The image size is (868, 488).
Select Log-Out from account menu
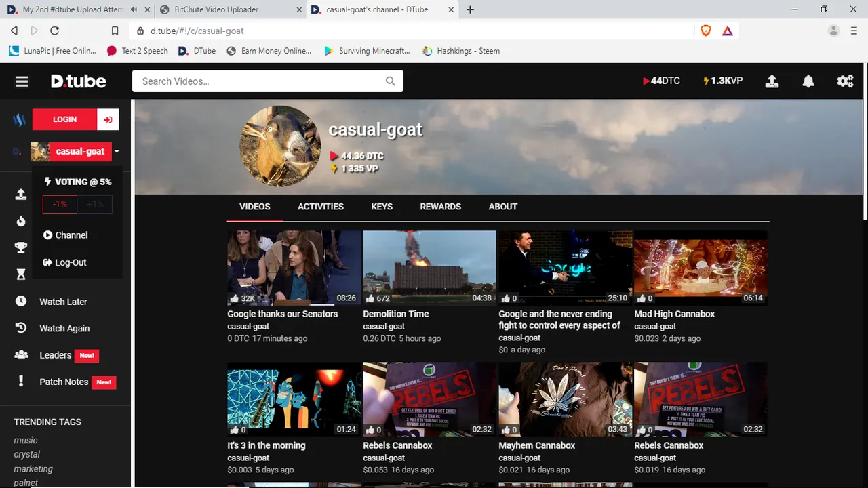pyautogui.click(x=64, y=262)
